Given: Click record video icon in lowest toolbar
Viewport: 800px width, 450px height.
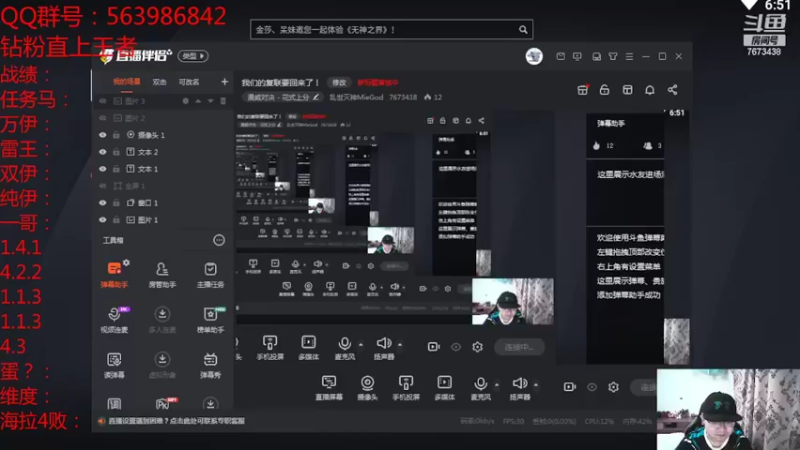Looking at the screenshot, I should tap(569, 387).
